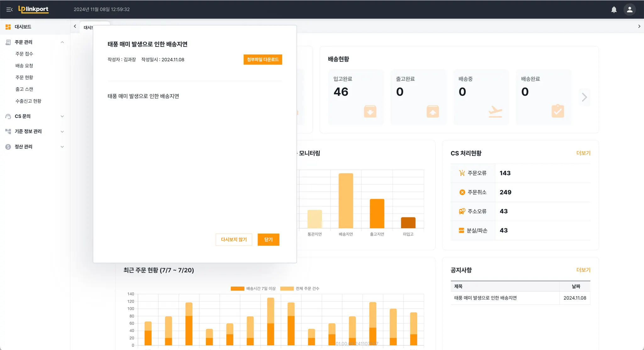Click the 주문취소 cancel circle icon

[462, 192]
